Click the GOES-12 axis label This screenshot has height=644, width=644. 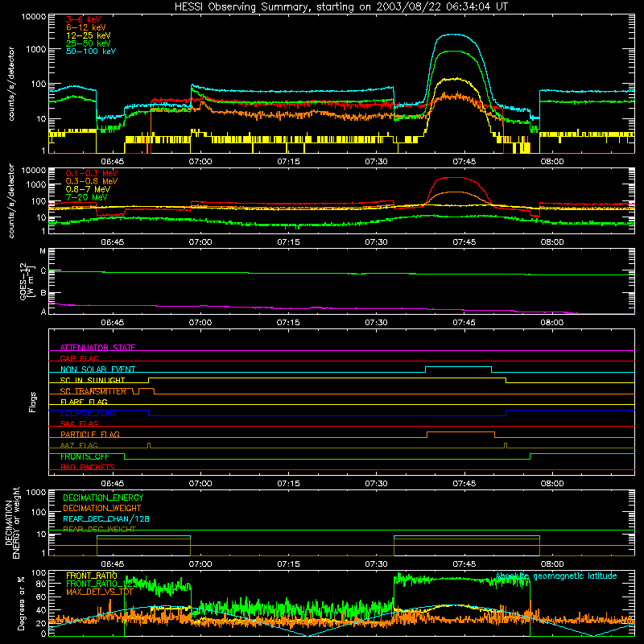27,281
